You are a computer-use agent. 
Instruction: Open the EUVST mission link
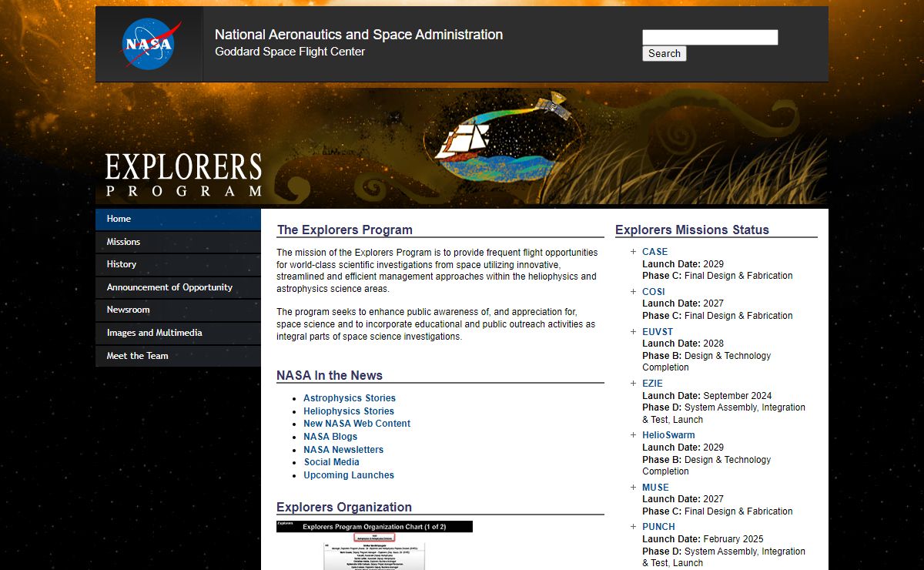pyautogui.click(x=658, y=332)
